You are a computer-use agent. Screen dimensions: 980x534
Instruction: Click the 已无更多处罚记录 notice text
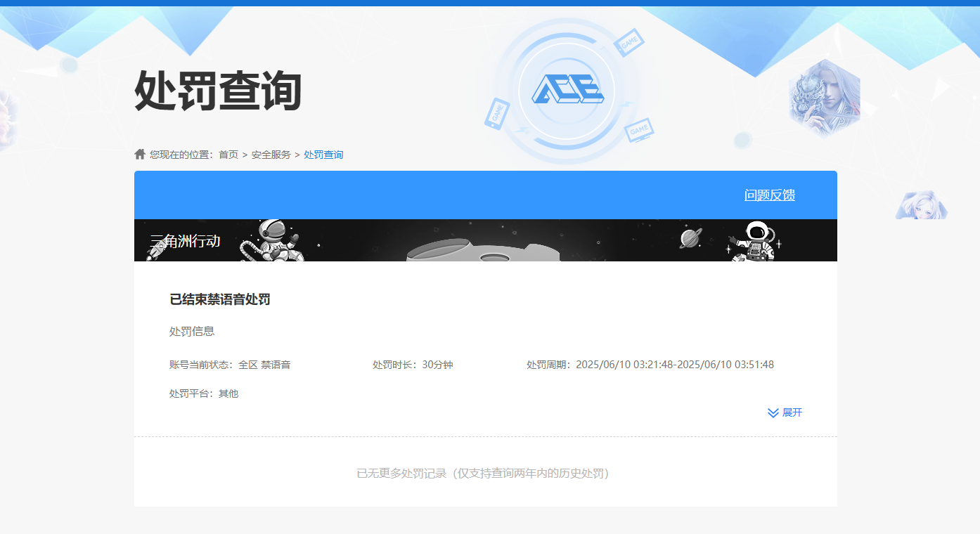pos(485,474)
